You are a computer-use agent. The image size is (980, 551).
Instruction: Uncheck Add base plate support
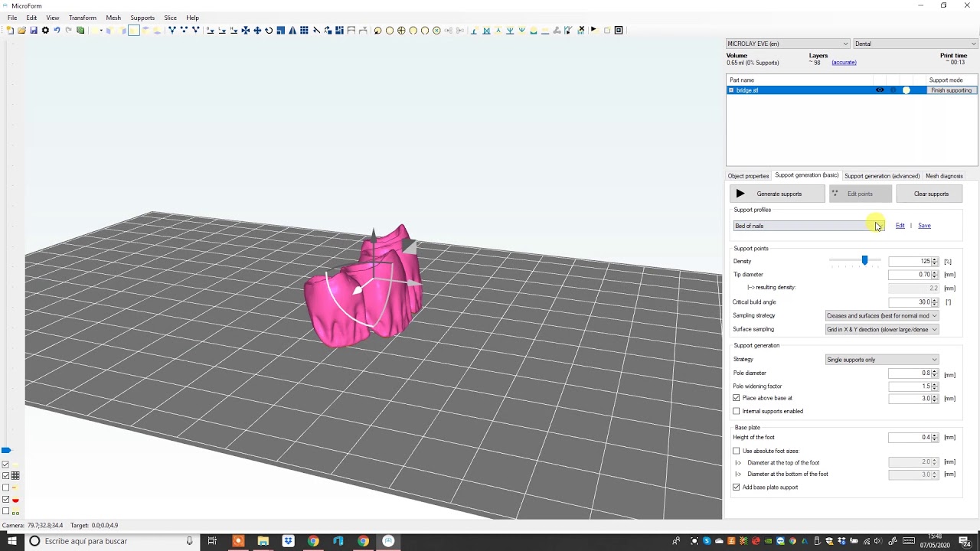(737, 487)
